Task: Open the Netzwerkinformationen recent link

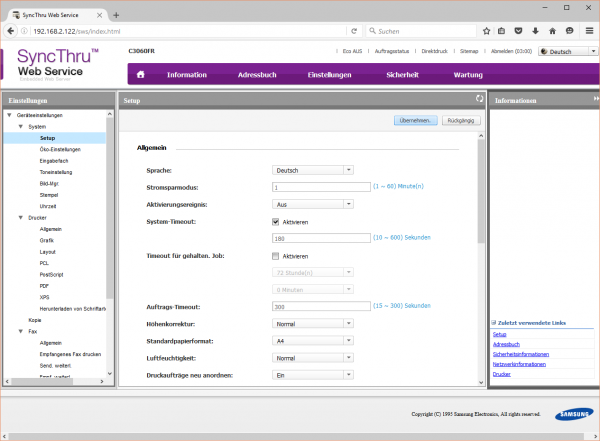Action: [518, 364]
